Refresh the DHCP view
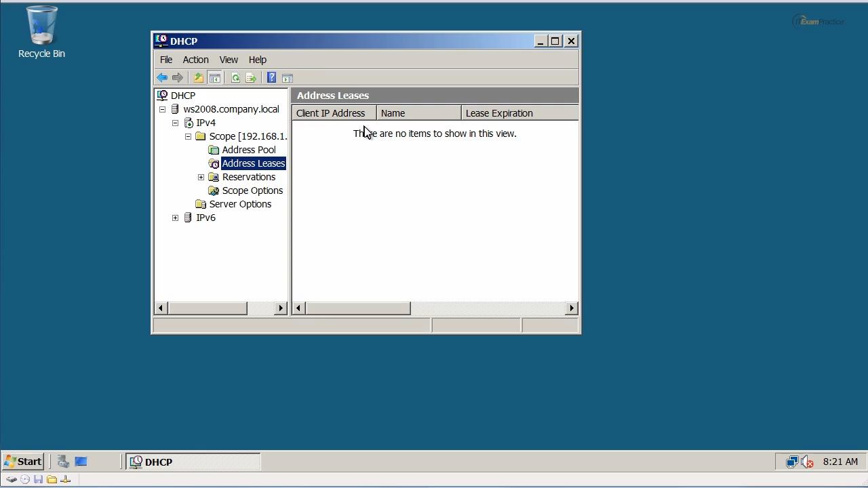The width and height of the screenshot is (868, 488). point(235,78)
